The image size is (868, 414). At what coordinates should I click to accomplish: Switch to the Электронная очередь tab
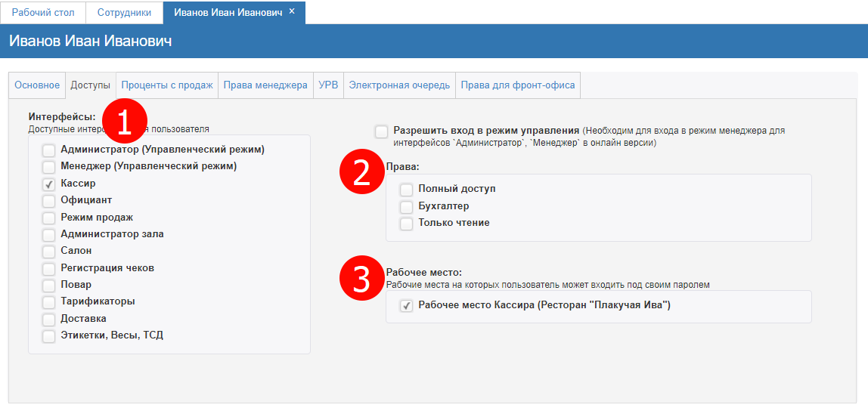click(399, 85)
